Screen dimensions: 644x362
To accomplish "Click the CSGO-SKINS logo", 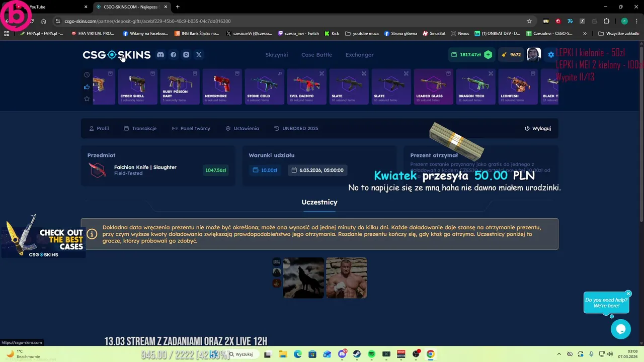I will 117,55.
